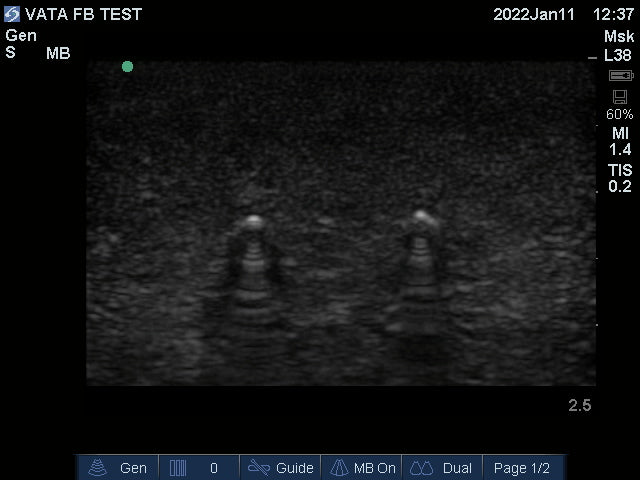
Task: Click the right bright needle echo in image
Action: coord(422,217)
